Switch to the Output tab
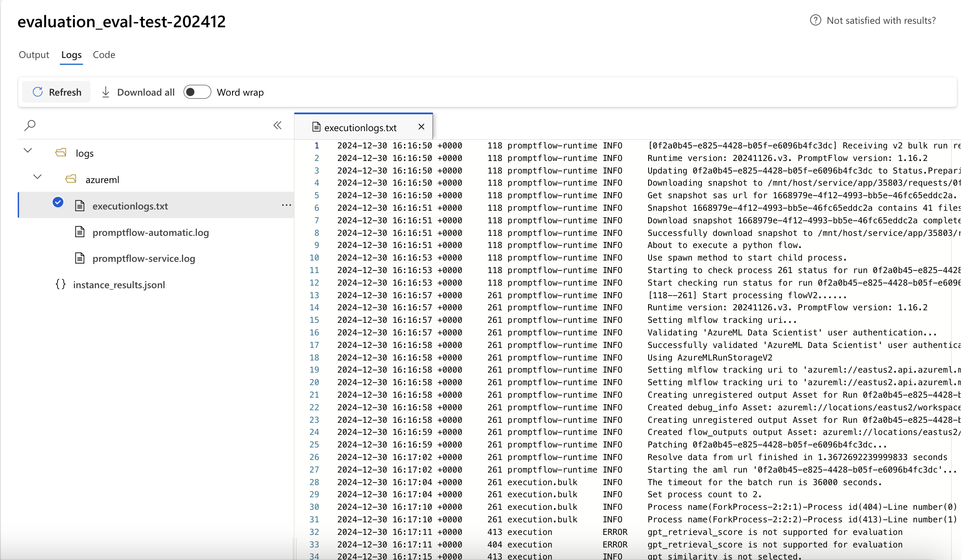 33,55
